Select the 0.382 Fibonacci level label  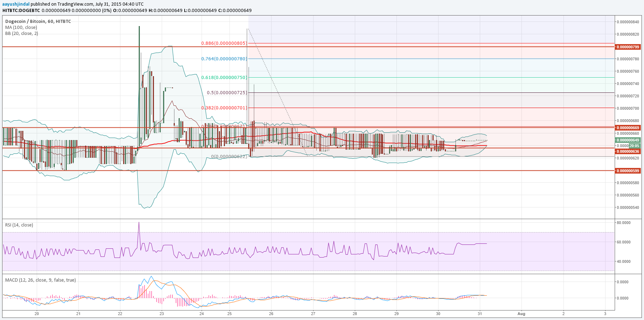[224, 108]
